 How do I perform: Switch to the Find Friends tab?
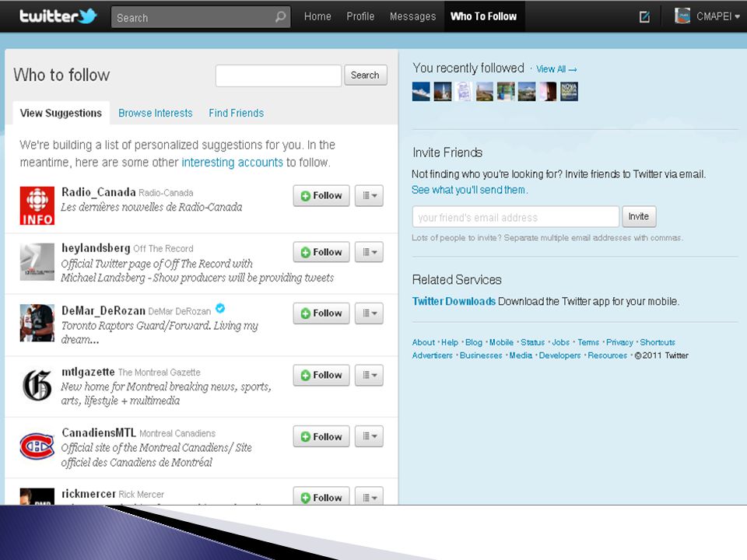tap(237, 114)
